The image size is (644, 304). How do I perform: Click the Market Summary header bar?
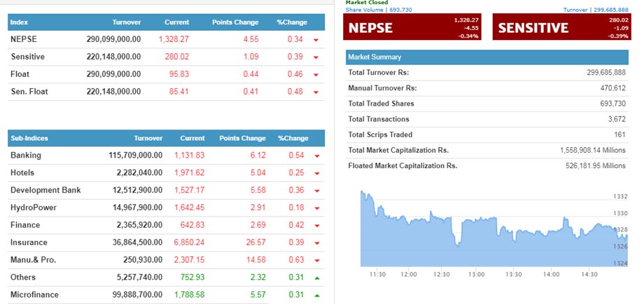click(487, 57)
